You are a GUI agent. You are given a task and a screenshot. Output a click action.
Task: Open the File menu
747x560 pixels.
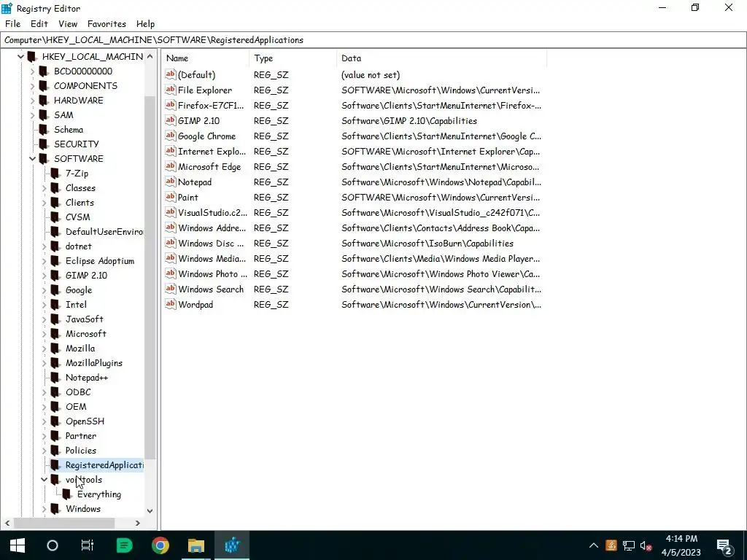(x=12, y=24)
